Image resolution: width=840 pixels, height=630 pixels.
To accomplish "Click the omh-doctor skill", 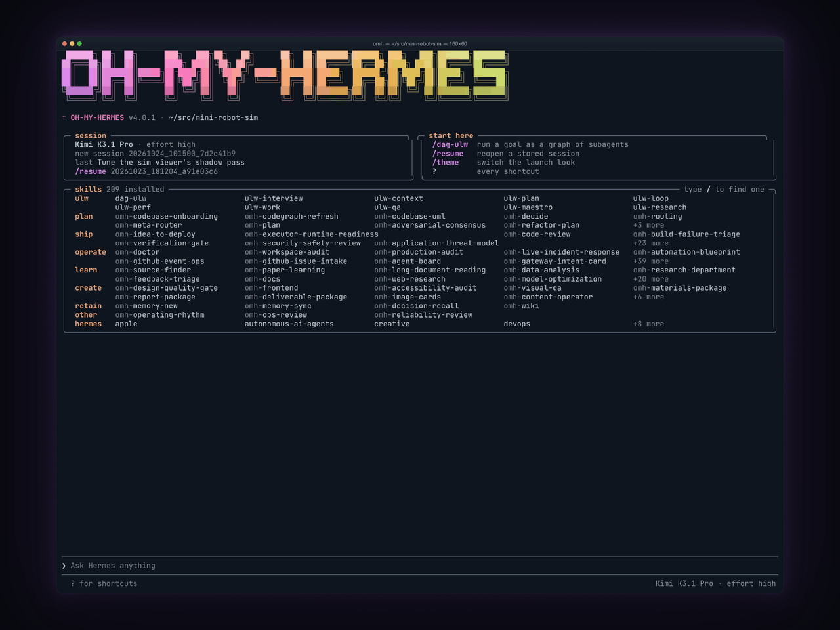I will click(x=137, y=252).
